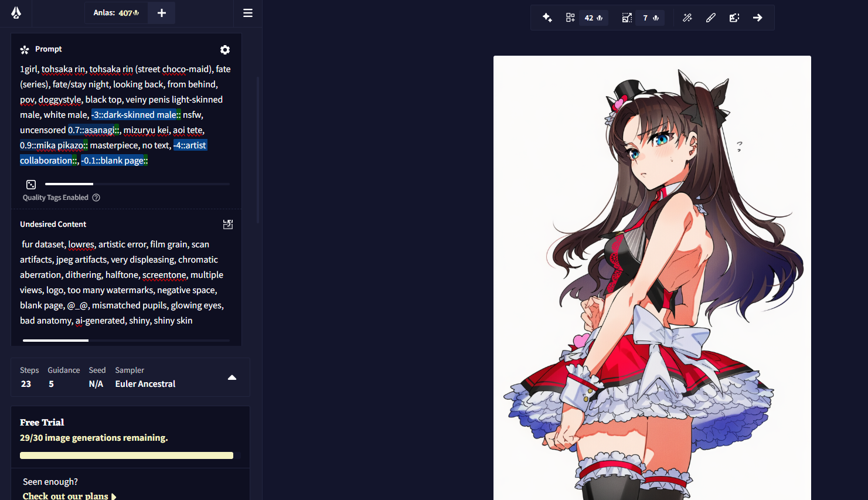Follow the Check out our plans link
The width and height of the screenshot is (868, 500).
tap(69, 496)
